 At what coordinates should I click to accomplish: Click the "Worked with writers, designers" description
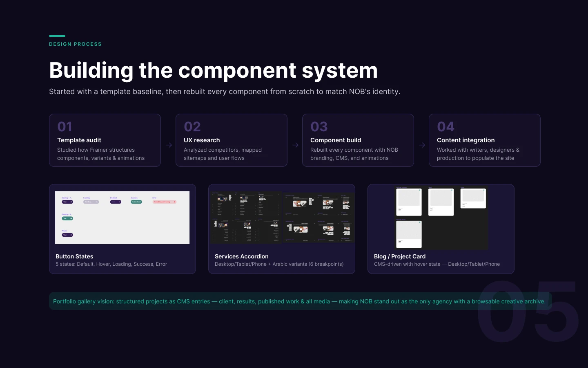(x=478, y=154)
